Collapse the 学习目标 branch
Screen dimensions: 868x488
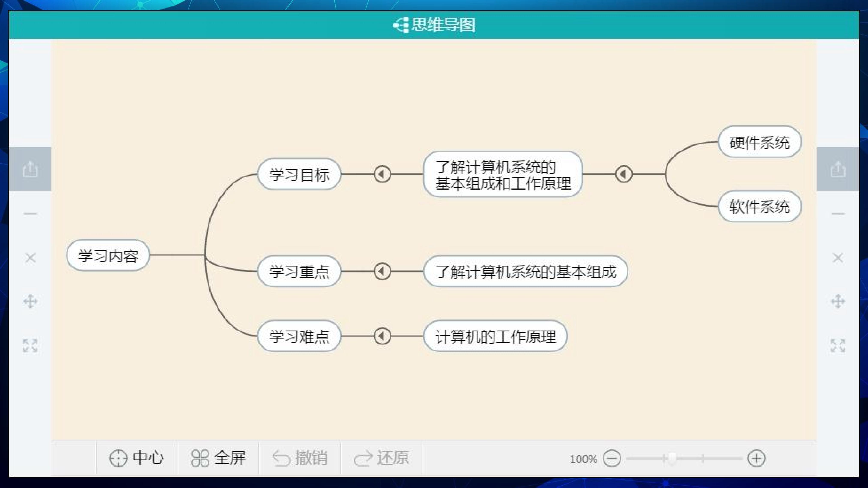382,174
